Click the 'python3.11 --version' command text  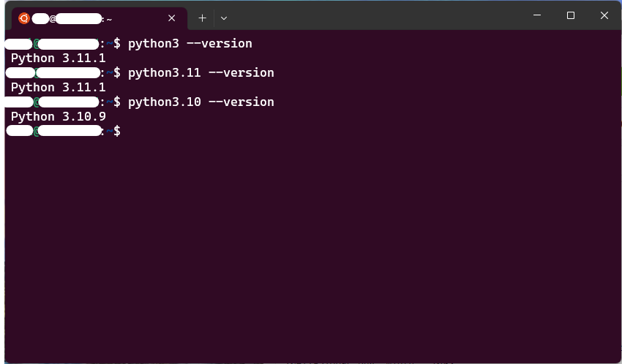pos(201,72)
